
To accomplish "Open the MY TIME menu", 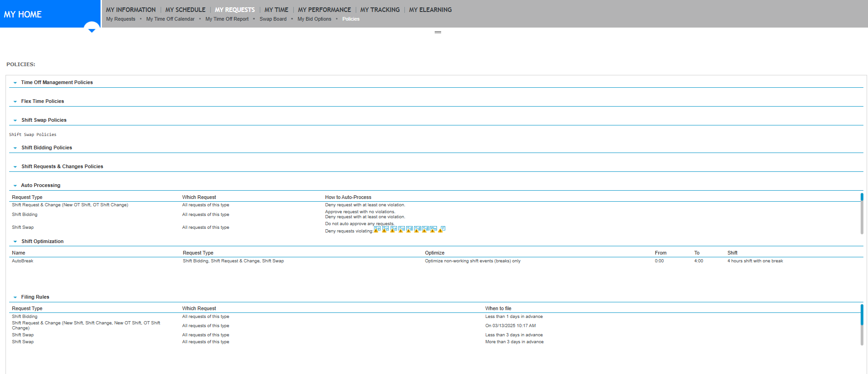I will pyautogui.click(x=276, y=10).
